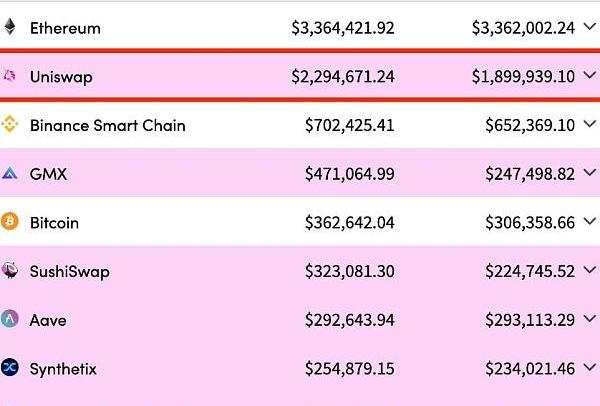Expand the Uniswap row details chevron
Image resolution: width=600 pixels, height=406 pixels.
tap(589, 76)
